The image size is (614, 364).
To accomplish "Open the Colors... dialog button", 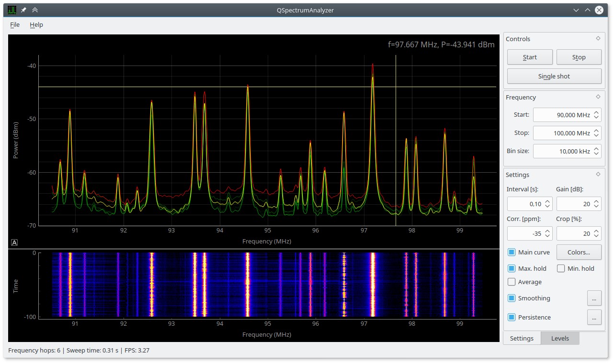I will 579,252.
